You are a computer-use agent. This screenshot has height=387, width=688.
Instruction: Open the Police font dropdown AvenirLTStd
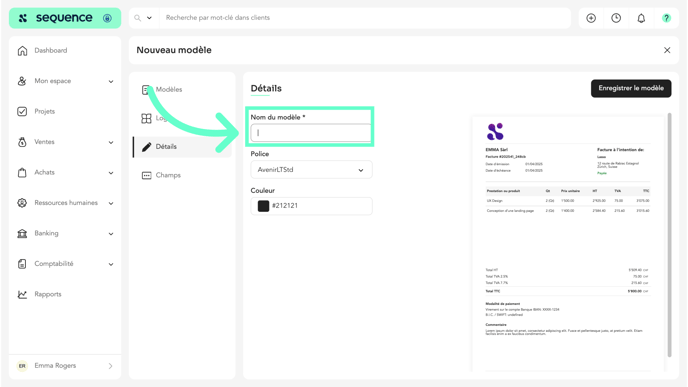312,170
